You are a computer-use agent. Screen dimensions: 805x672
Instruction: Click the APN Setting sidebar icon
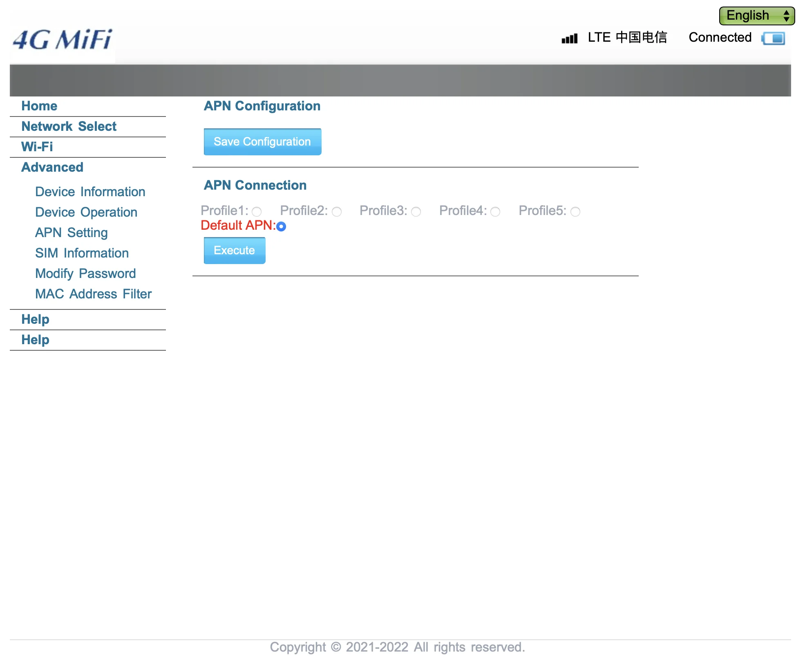(x=71, y=232)
